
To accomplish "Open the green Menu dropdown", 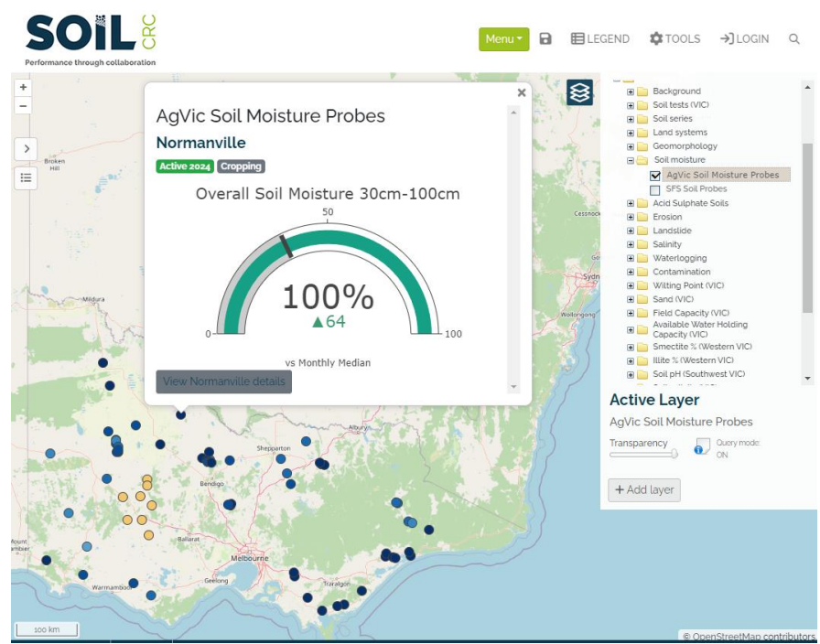I will [503, 39].
